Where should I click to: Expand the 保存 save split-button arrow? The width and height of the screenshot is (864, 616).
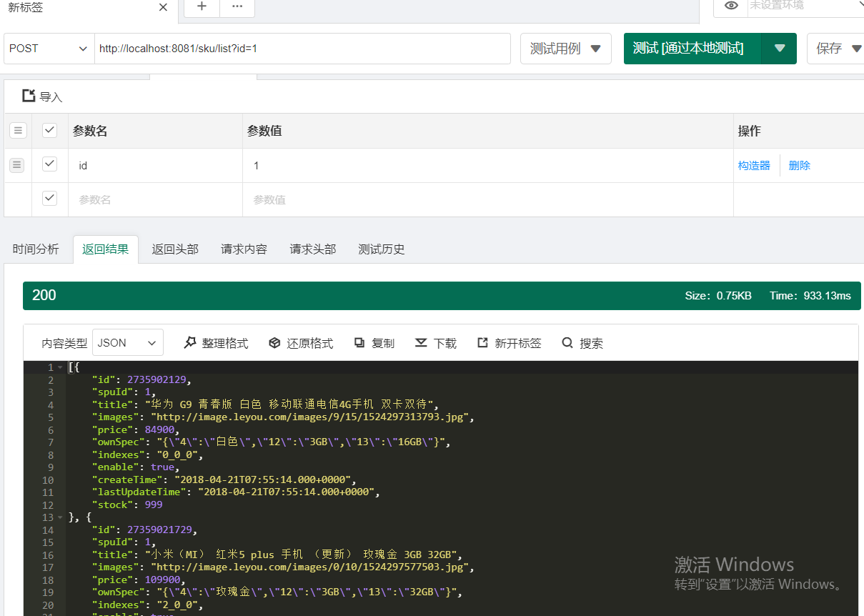coord(856,48)
